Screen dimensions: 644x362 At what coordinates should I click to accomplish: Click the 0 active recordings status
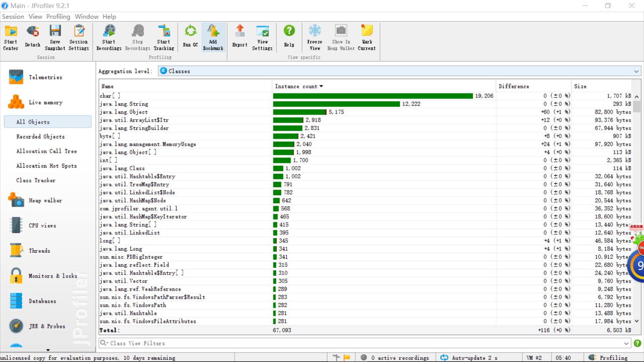coord(395,358)
